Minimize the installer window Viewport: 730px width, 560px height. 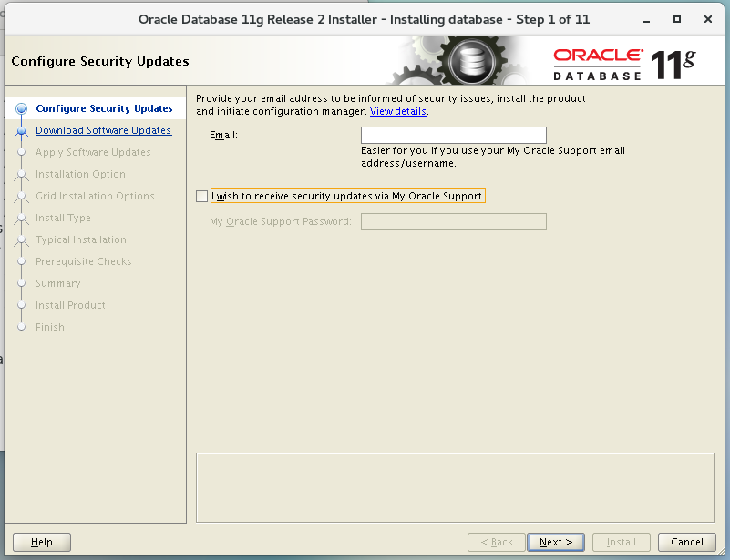point(646,19)
